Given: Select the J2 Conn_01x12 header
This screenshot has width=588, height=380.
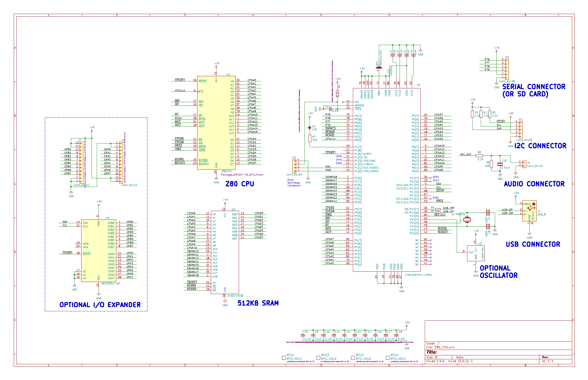Looking at the screenshot, I should click(x=81, y=162).
